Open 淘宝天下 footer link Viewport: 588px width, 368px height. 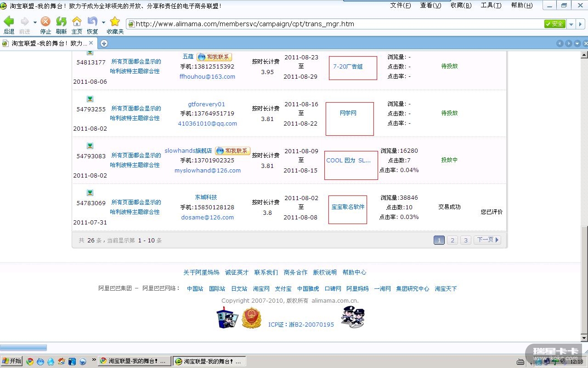pos(446,289)
